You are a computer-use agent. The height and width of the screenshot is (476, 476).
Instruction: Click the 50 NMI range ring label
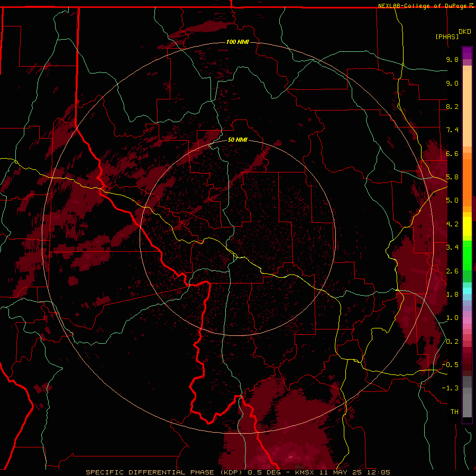237,140
